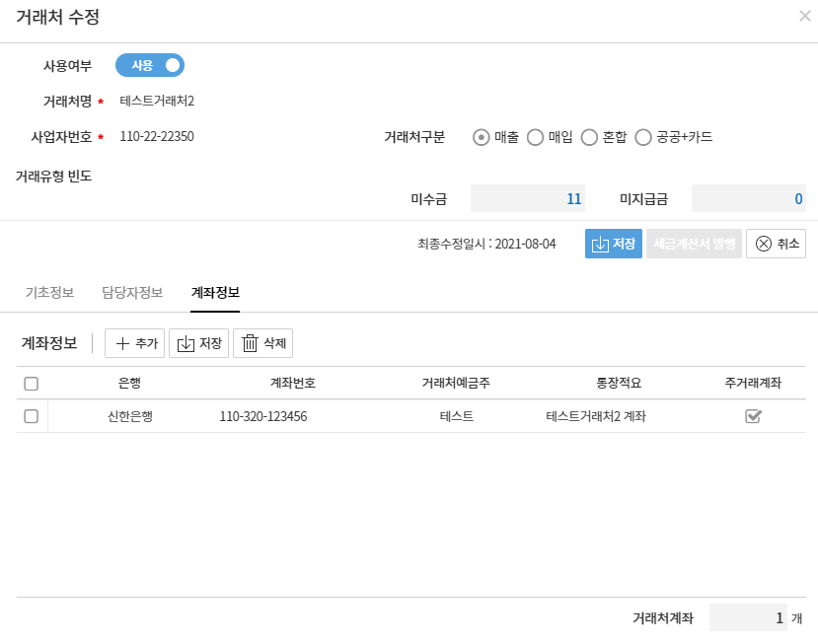Add a new account with 추가 button

tap(134, 343)
